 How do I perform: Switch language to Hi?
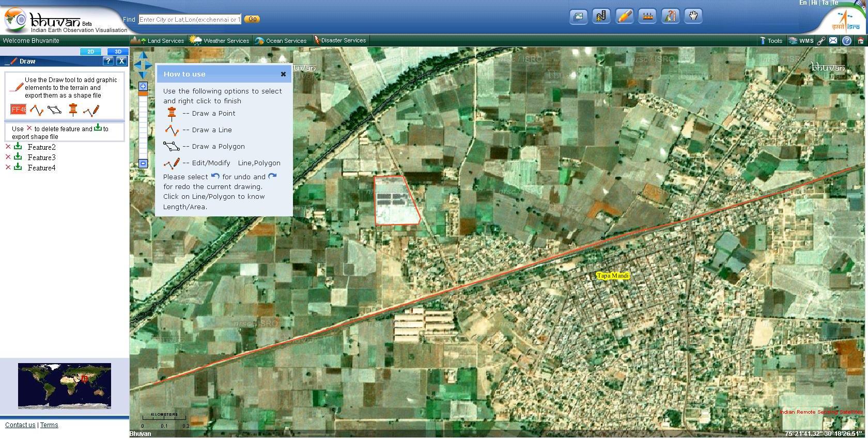pyautogui.click(x=814, y=3)
